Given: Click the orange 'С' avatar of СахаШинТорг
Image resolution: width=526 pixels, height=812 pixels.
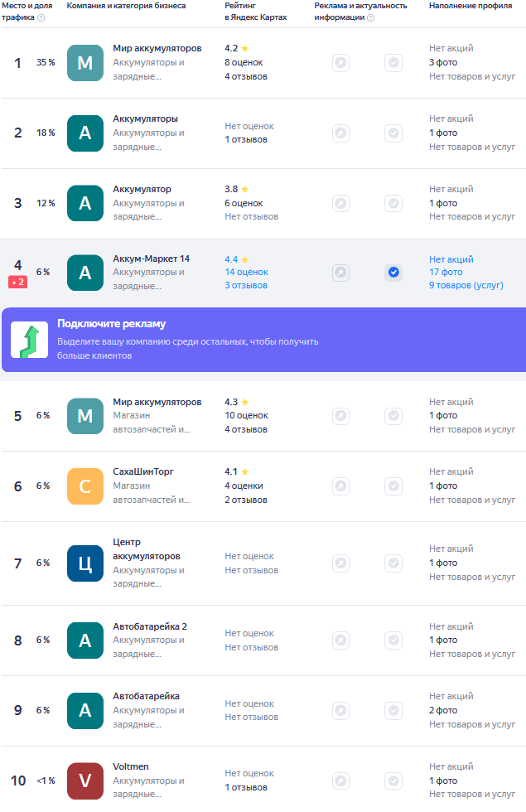Looking at the screenshot, I should point(84,486).
